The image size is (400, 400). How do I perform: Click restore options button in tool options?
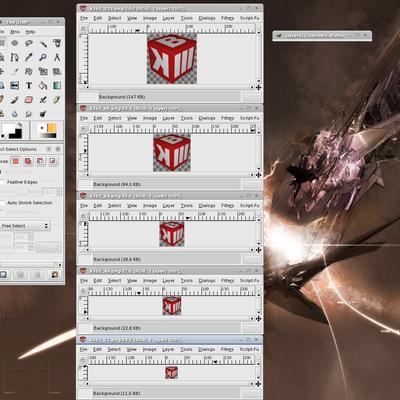click(x=20, y=275)
